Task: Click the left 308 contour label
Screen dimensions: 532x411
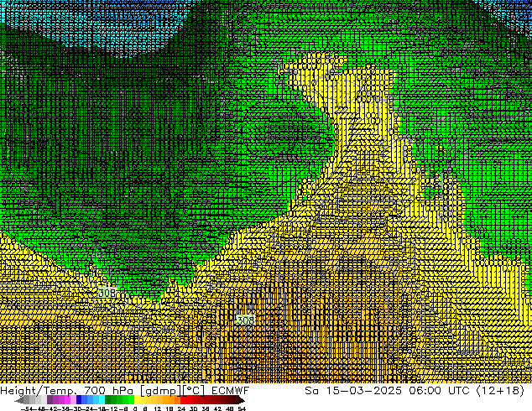Action: tap(107, 293)
